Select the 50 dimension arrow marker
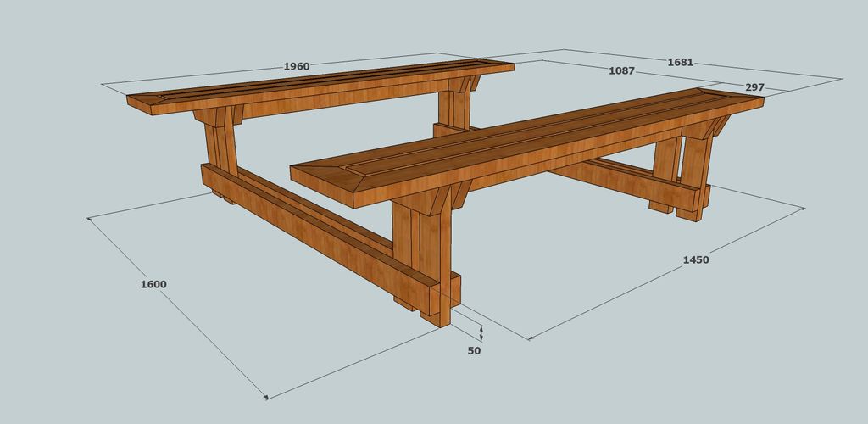This screenshot has width=868, height=424. [x=481, y=332]
